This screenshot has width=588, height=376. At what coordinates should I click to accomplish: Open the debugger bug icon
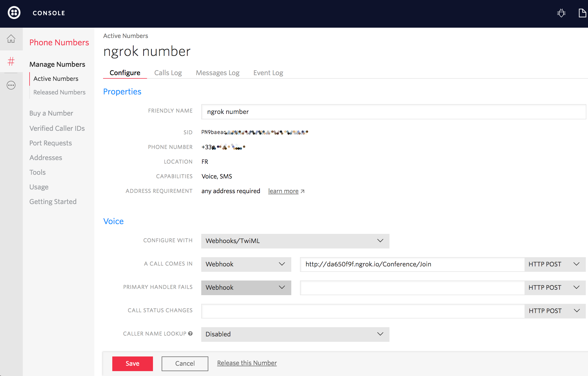coord(561,13)
